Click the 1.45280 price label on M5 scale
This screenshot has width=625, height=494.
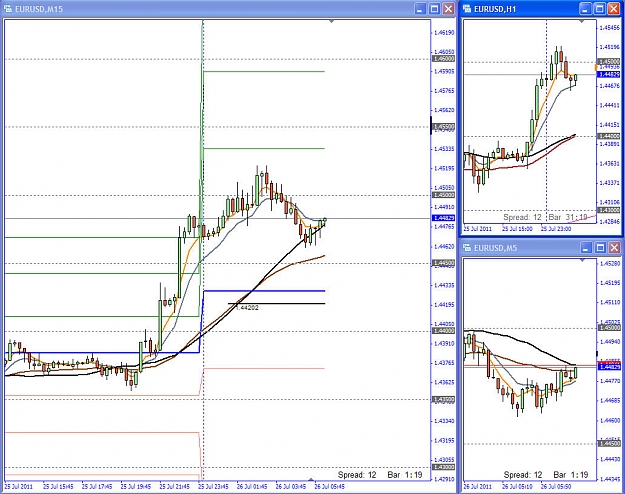pyautogui.click(x=609, y=264)
